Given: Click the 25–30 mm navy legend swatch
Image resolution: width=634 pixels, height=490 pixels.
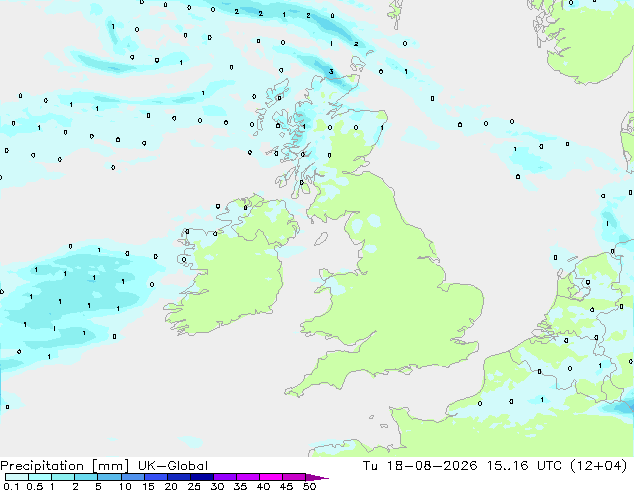Looking at the screenshot, I should pos(201,477).
